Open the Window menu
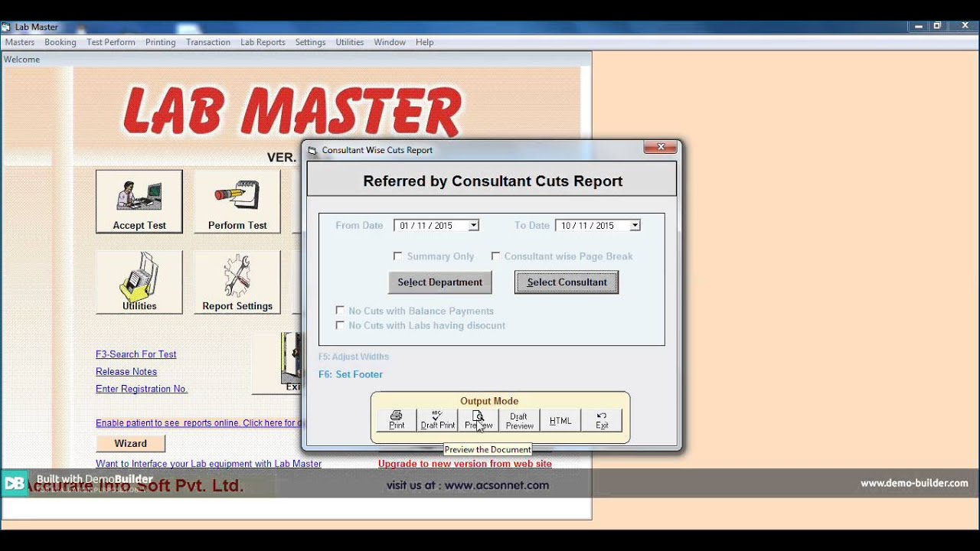This screenshot has width=980, height=551. pyautogui.click(x=390, y=42)
